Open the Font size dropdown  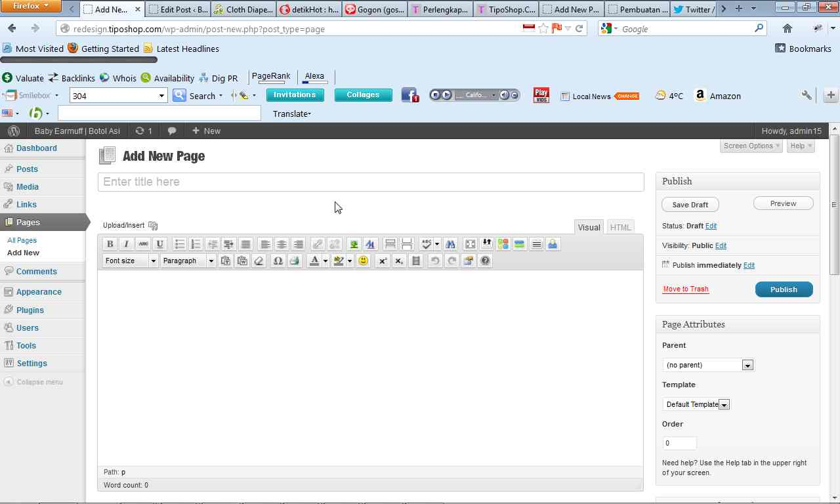(x=131, y=261)
